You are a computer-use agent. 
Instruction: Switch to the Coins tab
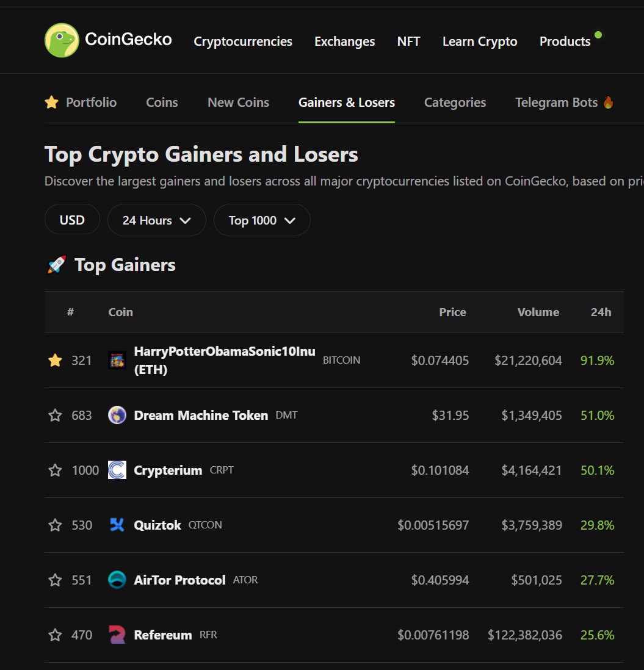coord(162,103)
